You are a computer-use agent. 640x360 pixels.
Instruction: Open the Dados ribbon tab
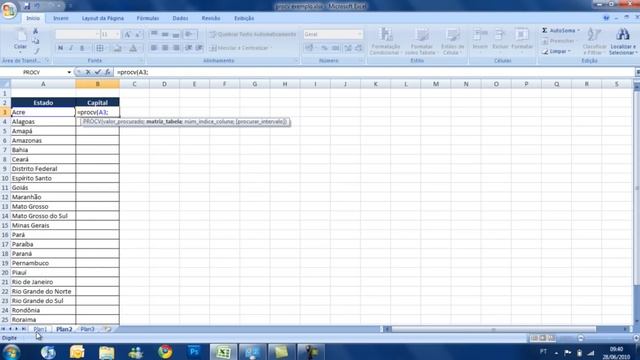(180, 18)
